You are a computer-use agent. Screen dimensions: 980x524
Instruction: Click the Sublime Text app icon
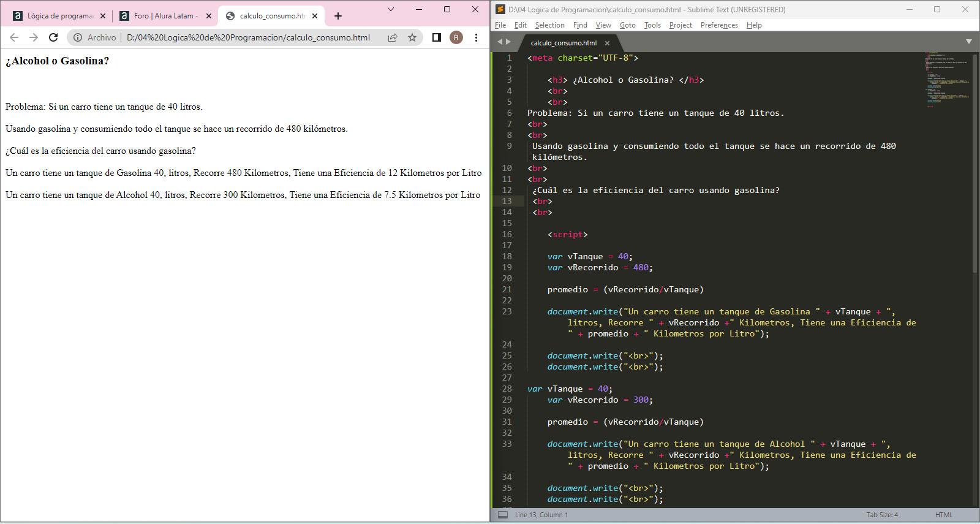(500, 9)
